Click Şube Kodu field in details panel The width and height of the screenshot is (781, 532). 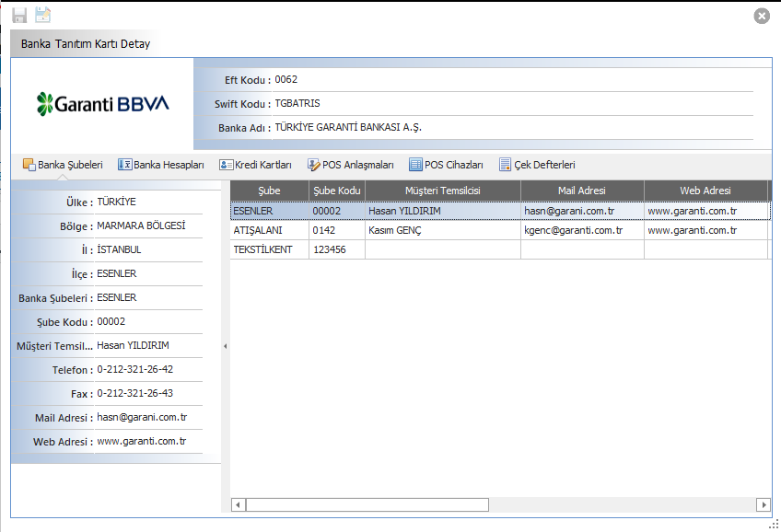click(148, 321)
